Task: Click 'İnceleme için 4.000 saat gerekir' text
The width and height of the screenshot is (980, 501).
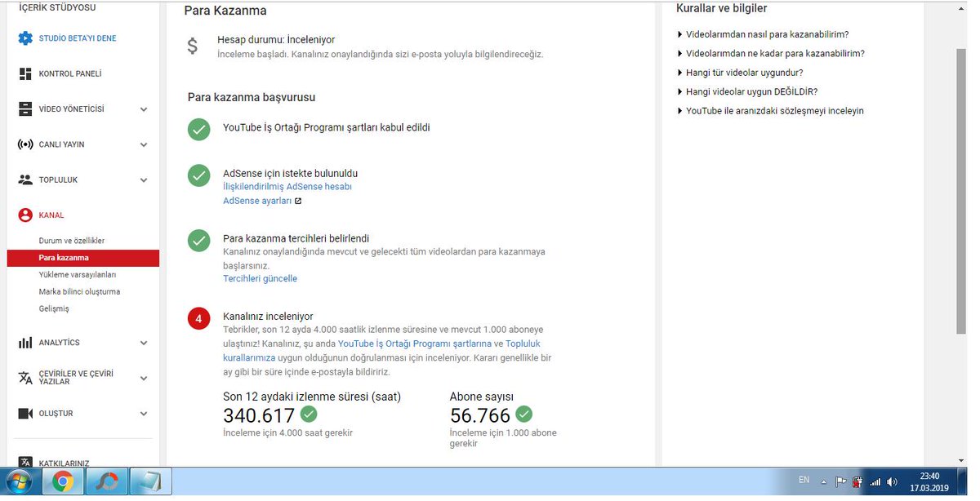Action: pyautogui.click(x=288, y=433)
